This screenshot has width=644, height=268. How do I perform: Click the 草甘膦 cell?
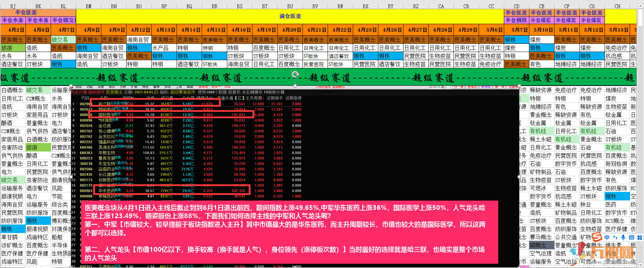[x=13, y=237]
